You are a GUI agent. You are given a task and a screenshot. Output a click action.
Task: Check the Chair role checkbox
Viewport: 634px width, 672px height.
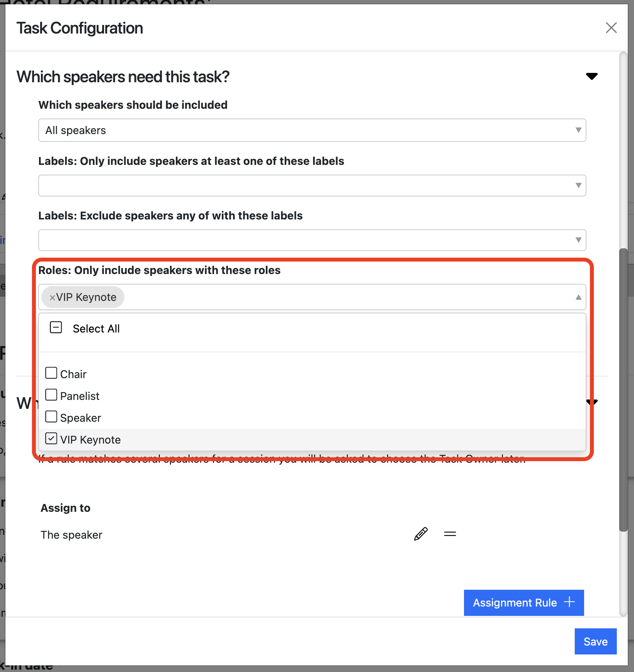pos(51,373)
